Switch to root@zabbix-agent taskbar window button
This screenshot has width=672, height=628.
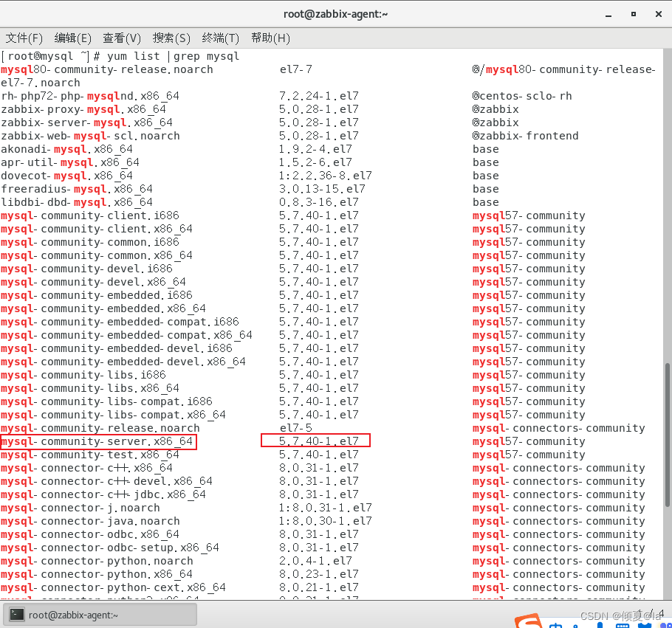[x=100, y=615]
